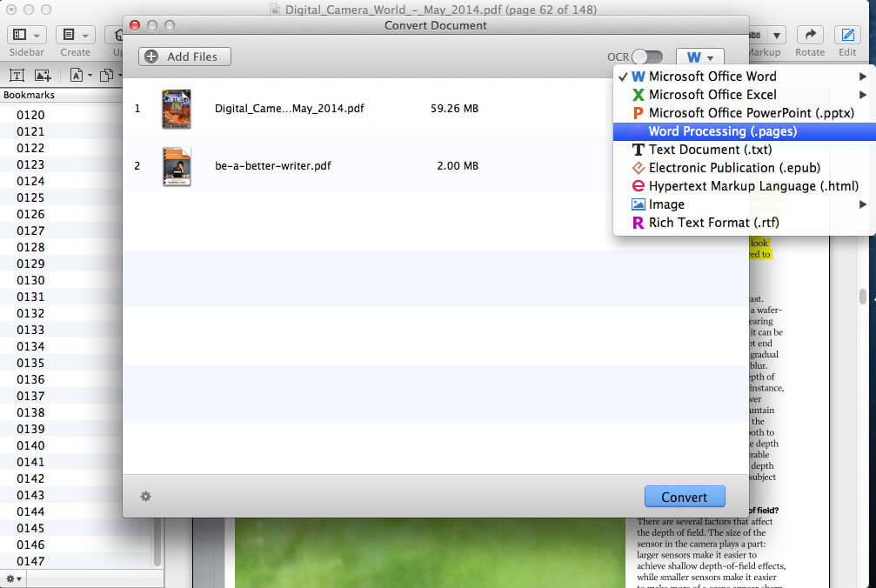Click the duplicate pages tool icon
This screenshot has height=588, width=876.
(106, 76)
